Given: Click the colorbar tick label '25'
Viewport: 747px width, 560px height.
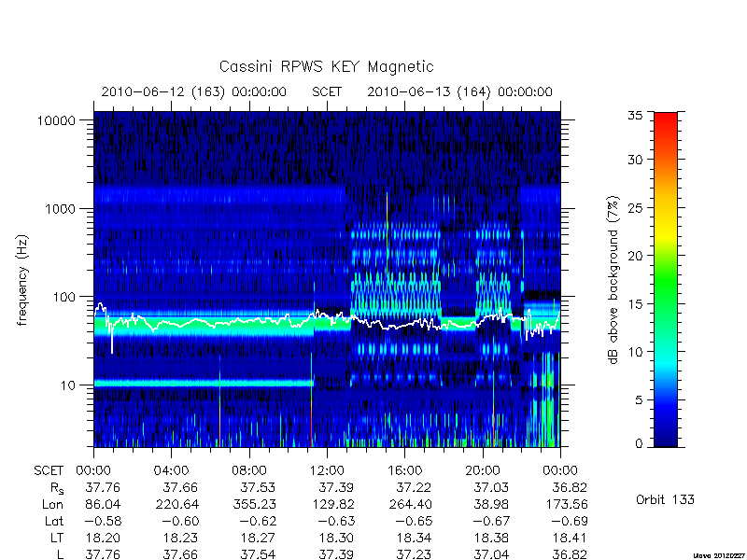Looking at the screenshot, I should point(635,207).
